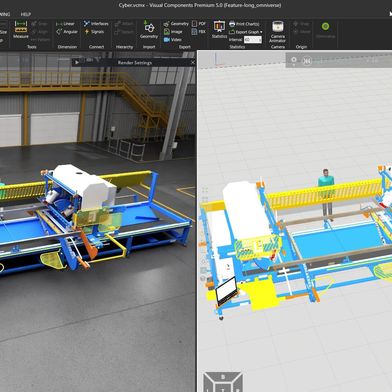Click the view cube navigator
Screen dimensions: 392x392
[x=223, y=382]
